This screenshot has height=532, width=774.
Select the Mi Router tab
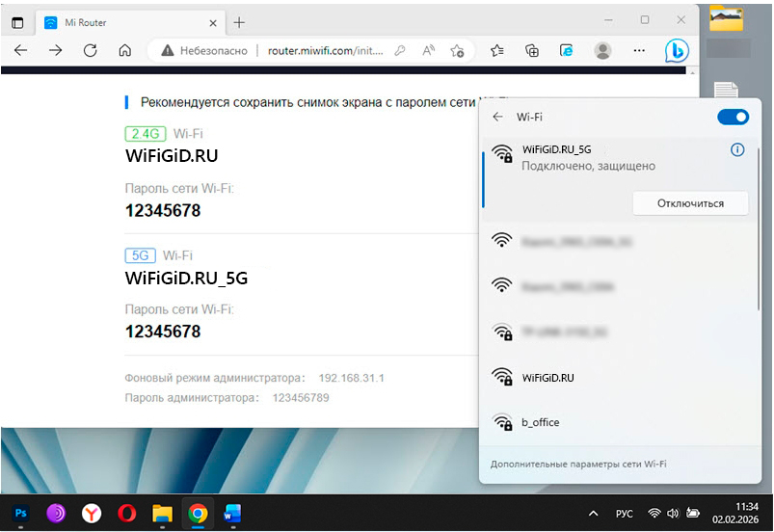tap(131, 23)
